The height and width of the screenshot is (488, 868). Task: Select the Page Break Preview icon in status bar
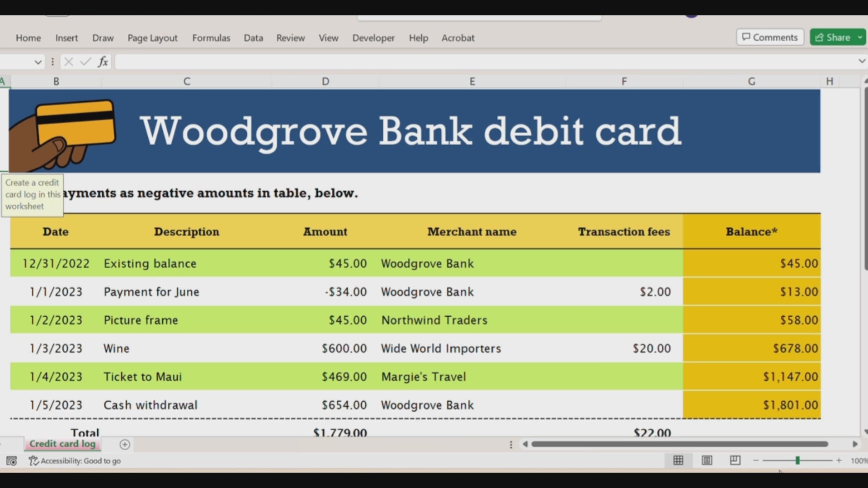(x=735, y=460)
